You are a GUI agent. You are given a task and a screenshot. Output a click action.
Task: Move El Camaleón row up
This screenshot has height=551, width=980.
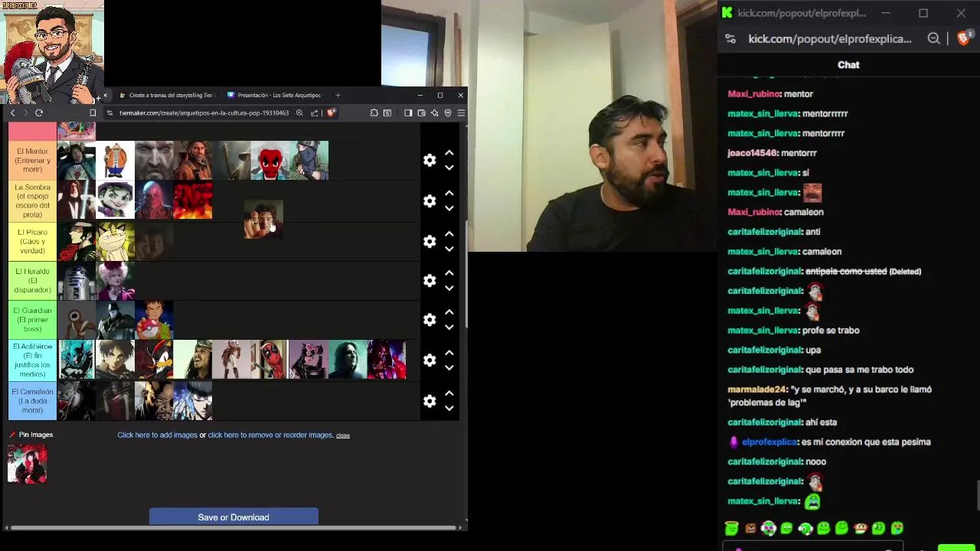[x=449, y=394]
